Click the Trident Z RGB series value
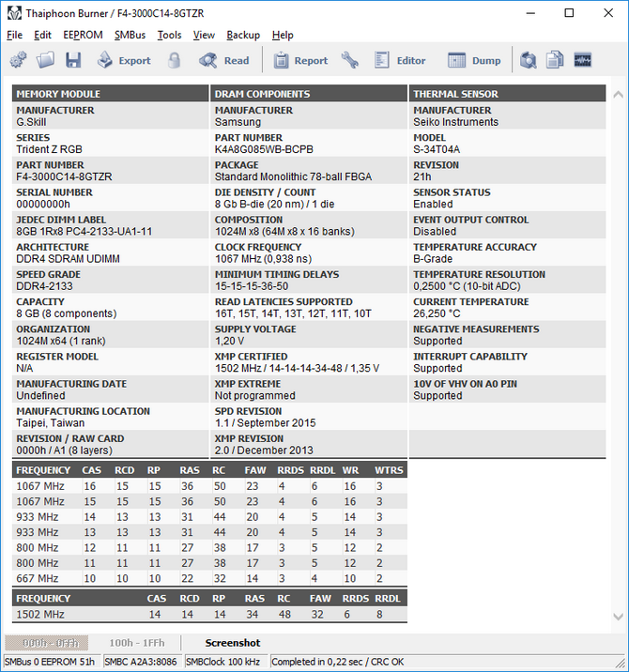The image size is (629, 672). pyautogui.click(x=49, y=149)
